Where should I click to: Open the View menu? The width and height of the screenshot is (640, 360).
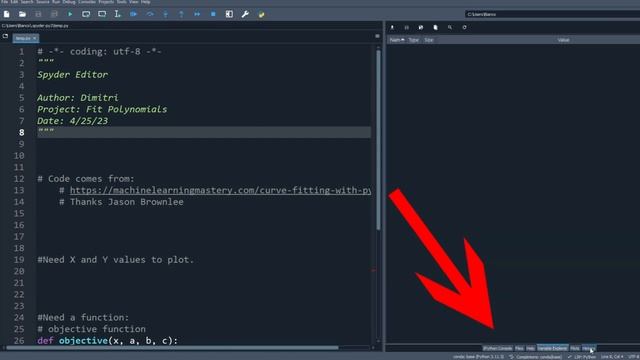pyautogui.click(x=134, y=2)
